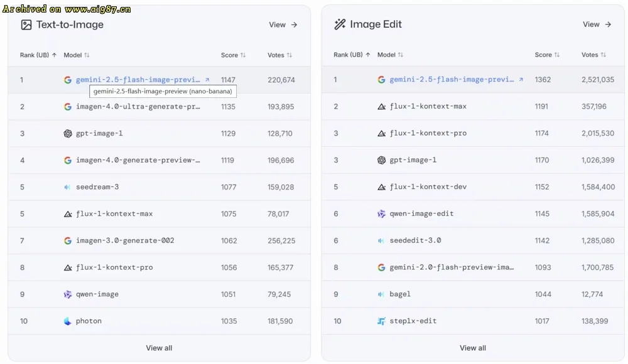The width and height of the screenshot is (628, 364).
Task: Click the Google icon in Image Edit rank 1 row
Action: click(381, 80)
